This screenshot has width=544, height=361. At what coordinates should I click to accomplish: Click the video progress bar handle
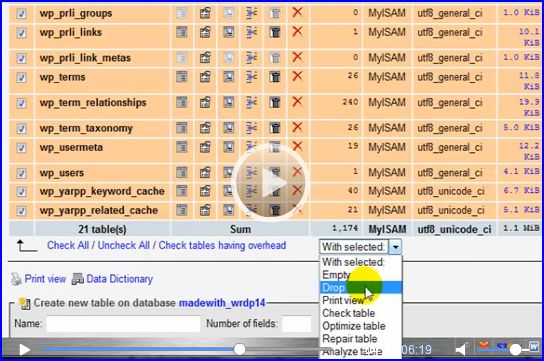[239, 349]
